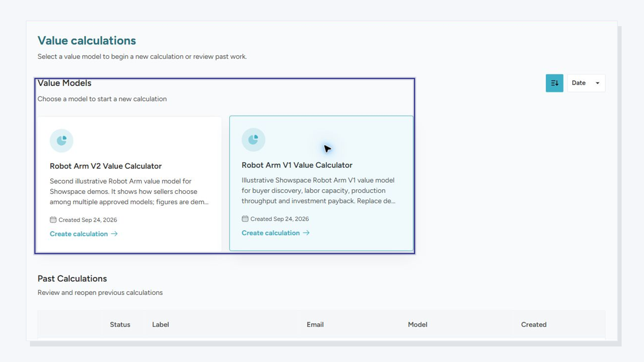
Task: Sort table by Label column header
Action: click(160, 324)
